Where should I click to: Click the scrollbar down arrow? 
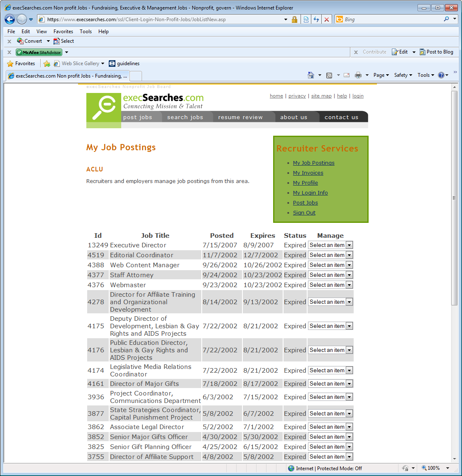[x=455, y=459]
